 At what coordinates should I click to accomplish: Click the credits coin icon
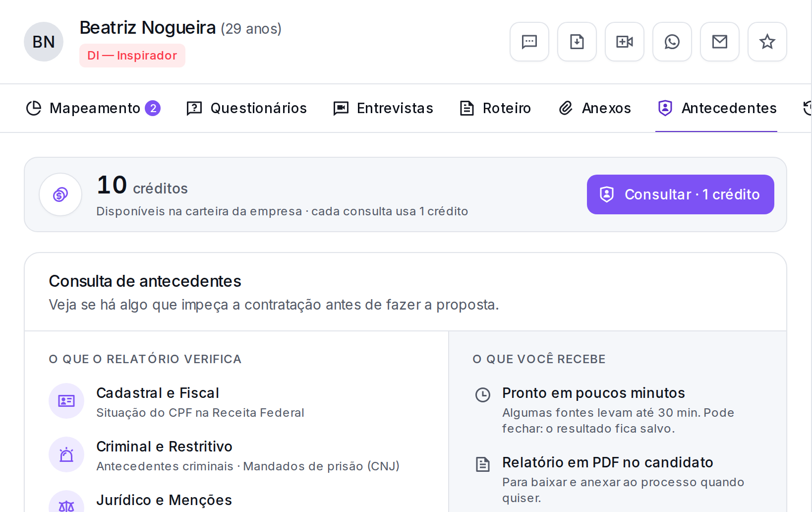tap(60, 194)
